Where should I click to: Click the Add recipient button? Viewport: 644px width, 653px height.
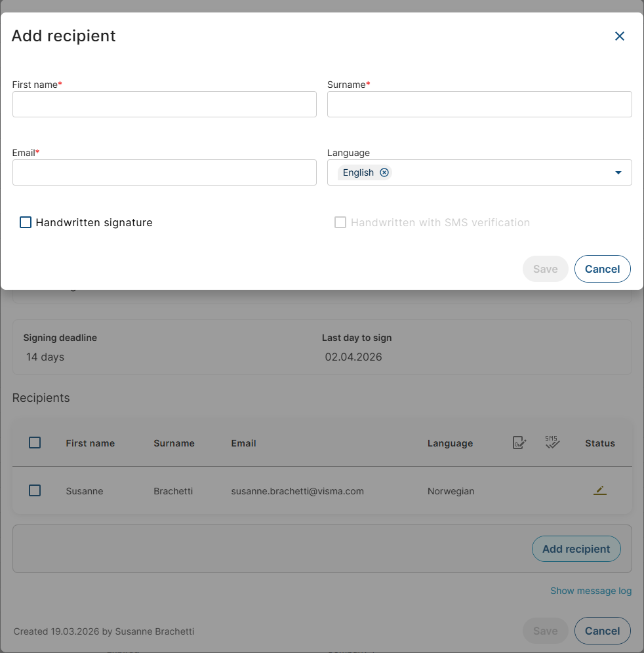pyautogui.click(x=576, y=549)
